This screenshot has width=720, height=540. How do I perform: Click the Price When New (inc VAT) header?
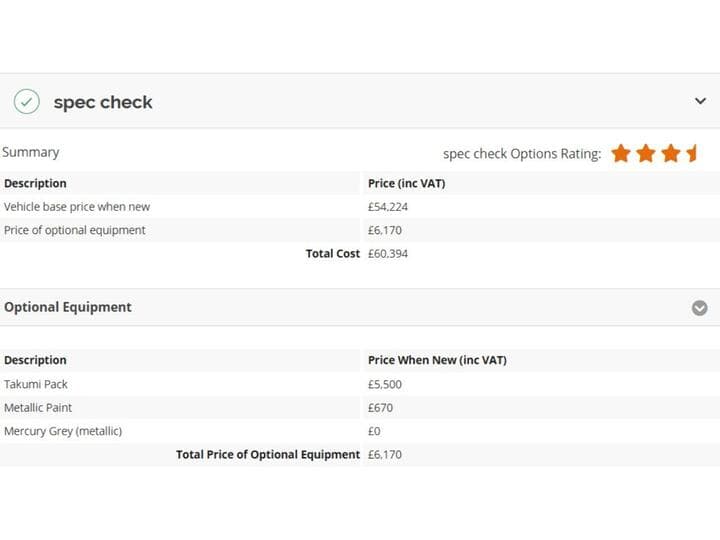(x=437, y=360)
